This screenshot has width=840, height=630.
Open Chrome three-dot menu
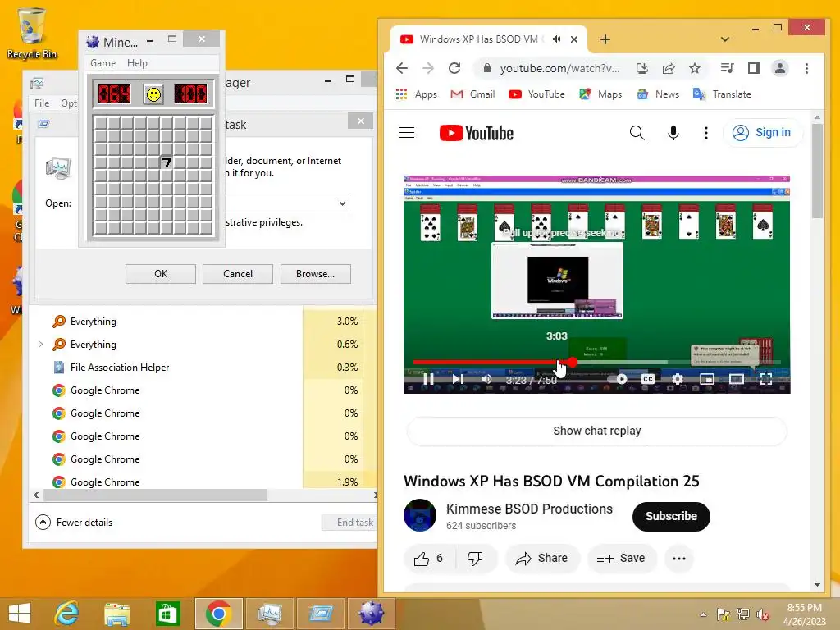pos(807,68)
